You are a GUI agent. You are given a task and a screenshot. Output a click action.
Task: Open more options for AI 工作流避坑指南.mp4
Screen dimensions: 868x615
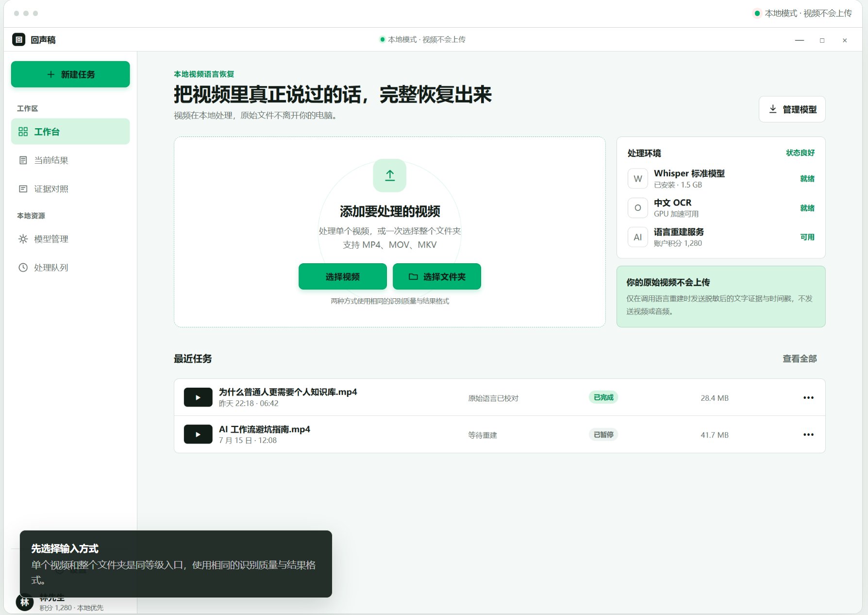(808, 434)
